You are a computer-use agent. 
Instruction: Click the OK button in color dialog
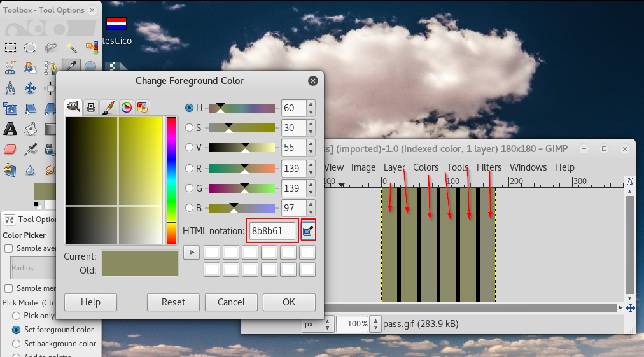[289, 302]
